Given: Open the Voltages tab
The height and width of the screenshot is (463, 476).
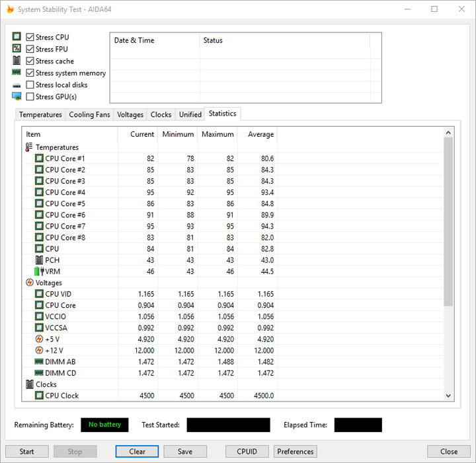Looking at the screenshot, I should [130, 115].
